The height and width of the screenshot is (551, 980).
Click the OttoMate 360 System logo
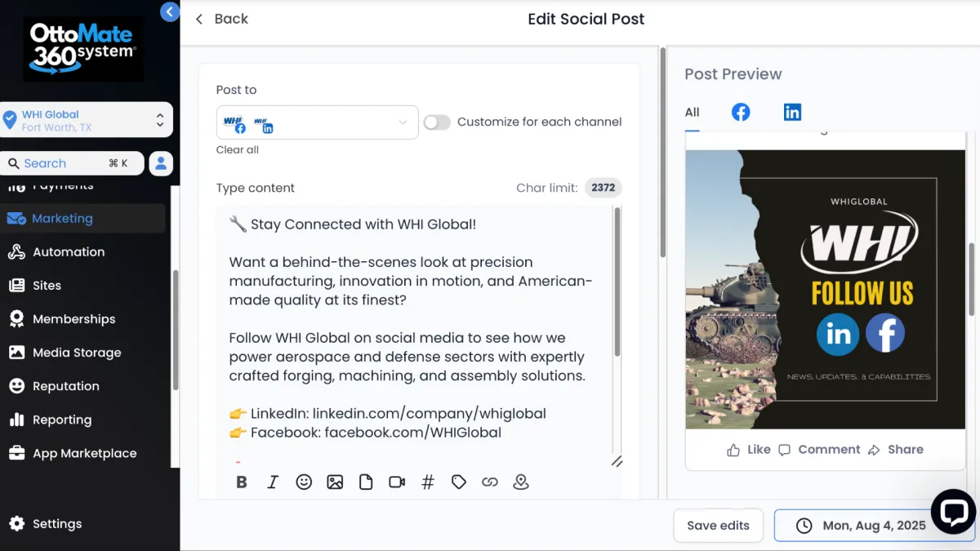(83, 49)
